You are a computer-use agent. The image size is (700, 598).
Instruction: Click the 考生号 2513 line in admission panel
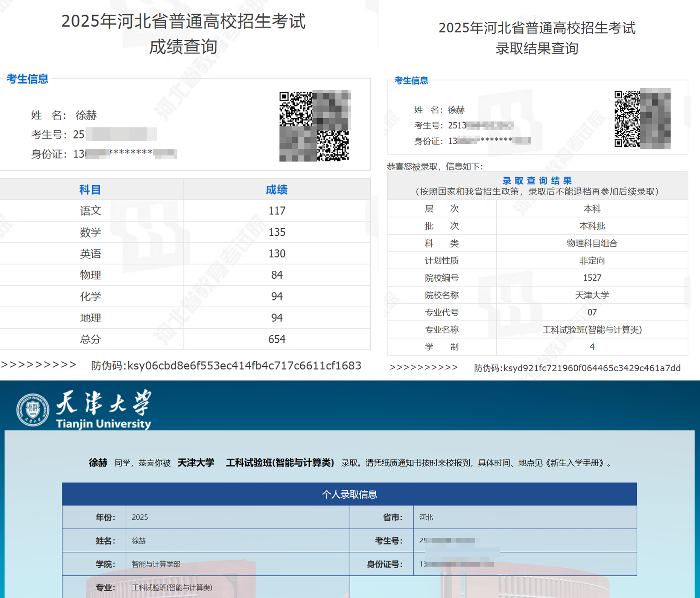tap(464, 125)
